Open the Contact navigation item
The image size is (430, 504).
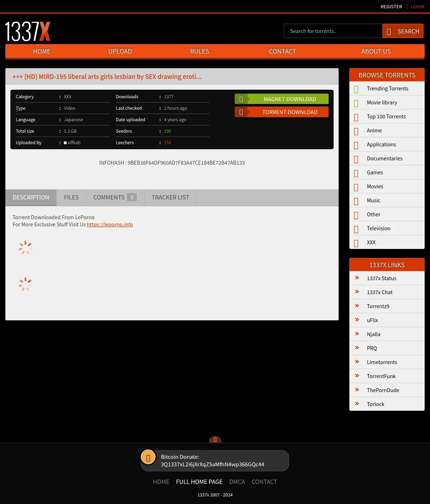click(282, 51)
